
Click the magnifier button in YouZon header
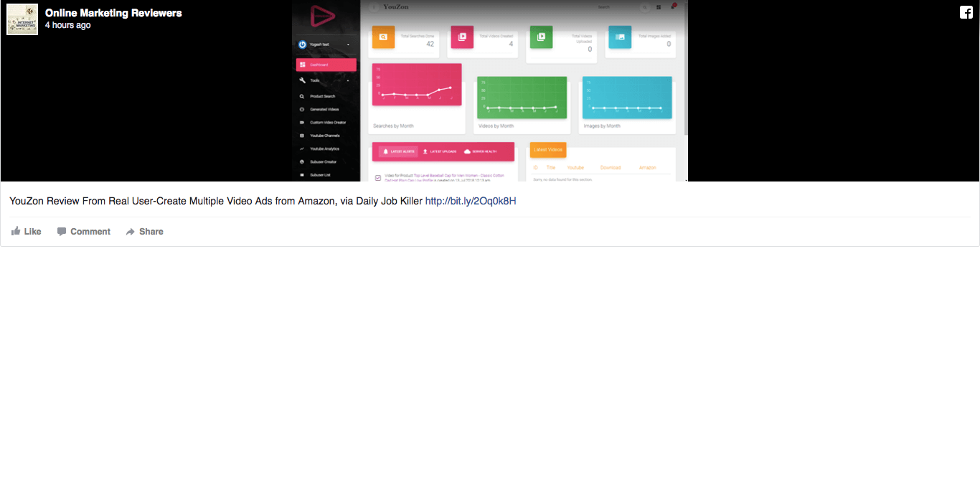(x=644, y=7)
